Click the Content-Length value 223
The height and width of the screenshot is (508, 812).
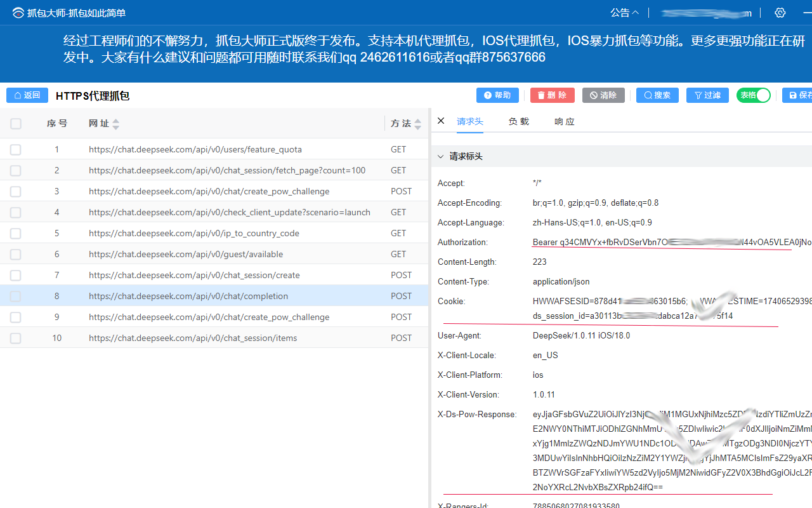539,262
